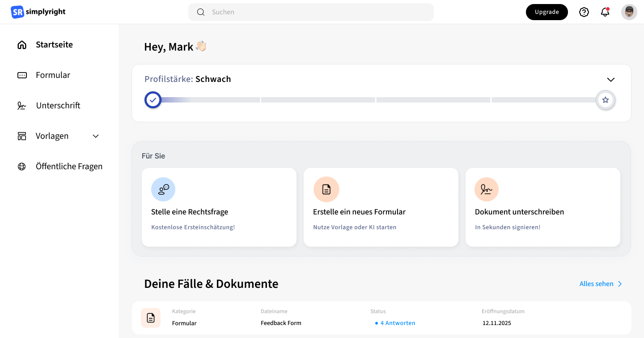Open the notifications bell
The height and width of the screenshot is (338, 644).
tap(605, 12)
